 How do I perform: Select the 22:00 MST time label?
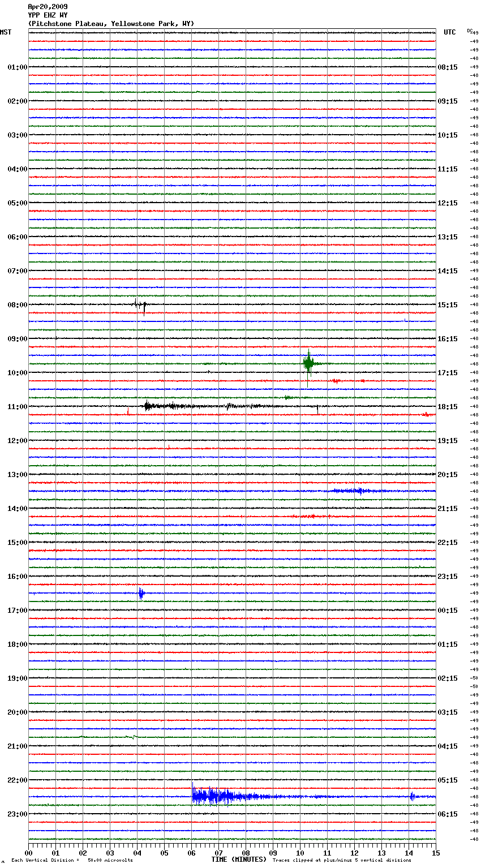(18, 780)
